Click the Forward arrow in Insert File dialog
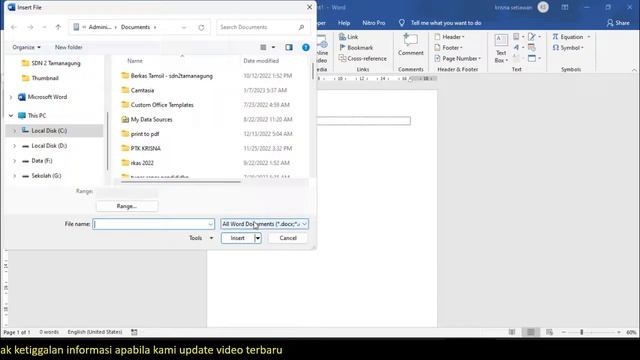 tap(30, 27)
